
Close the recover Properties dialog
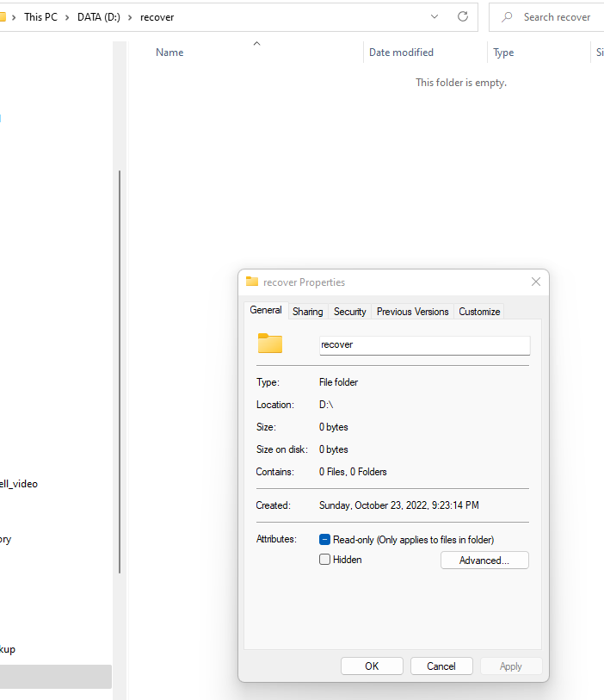click(x=536, y=282)
